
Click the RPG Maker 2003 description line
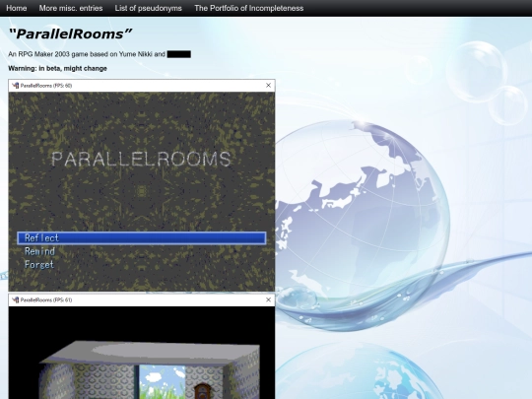click(100, 54)
